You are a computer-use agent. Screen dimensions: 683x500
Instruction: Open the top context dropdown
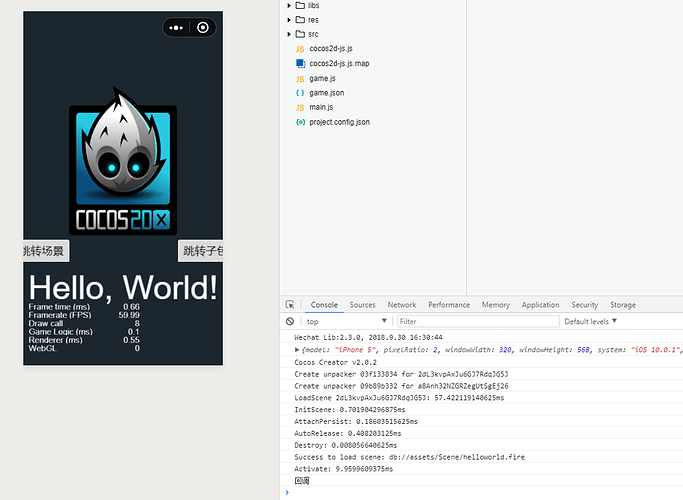(x=346, y=321)
